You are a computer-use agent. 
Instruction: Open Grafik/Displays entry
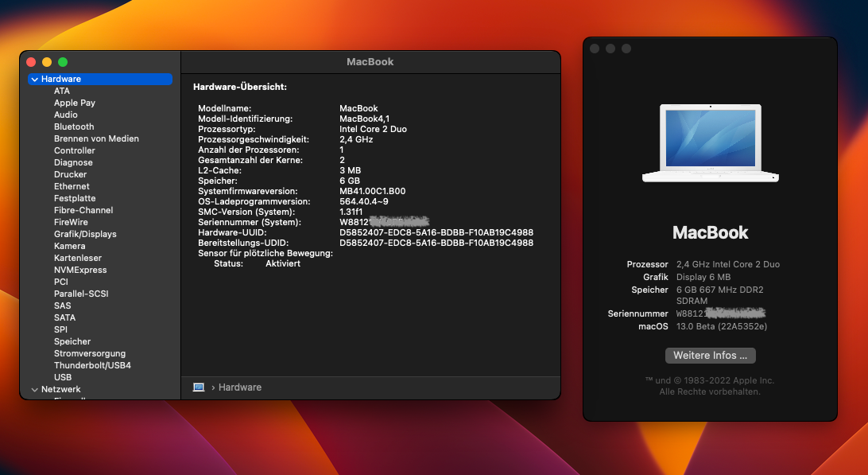point(85,234)
